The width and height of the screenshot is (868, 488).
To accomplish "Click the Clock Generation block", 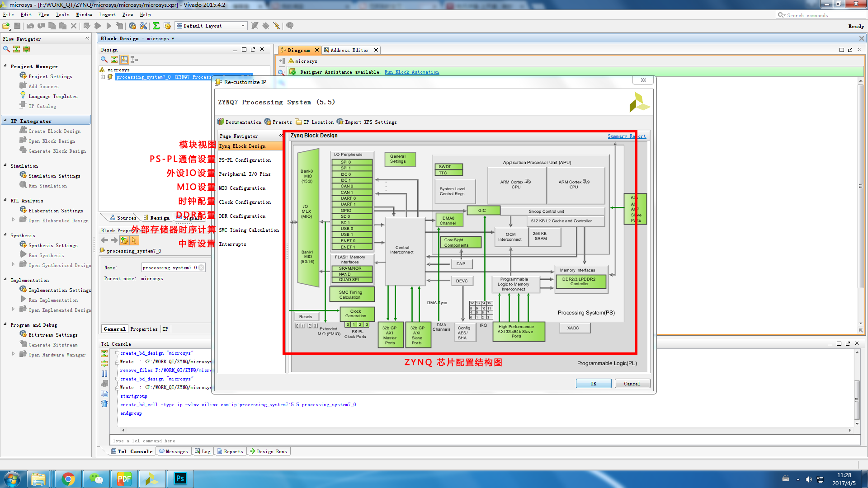I will click(x=357, y=314).
